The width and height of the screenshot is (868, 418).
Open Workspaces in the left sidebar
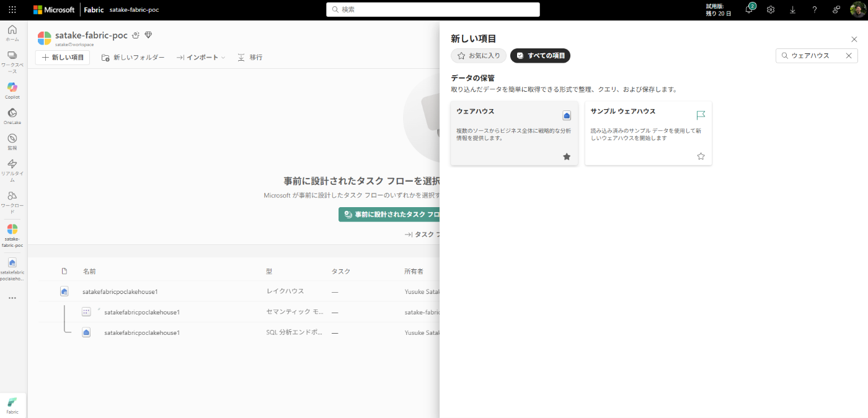pos(12,61)
